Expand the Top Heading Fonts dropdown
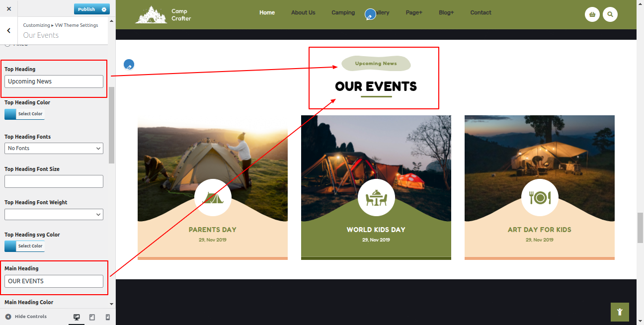This screenshot has width=644, height=325. (54, 148)
